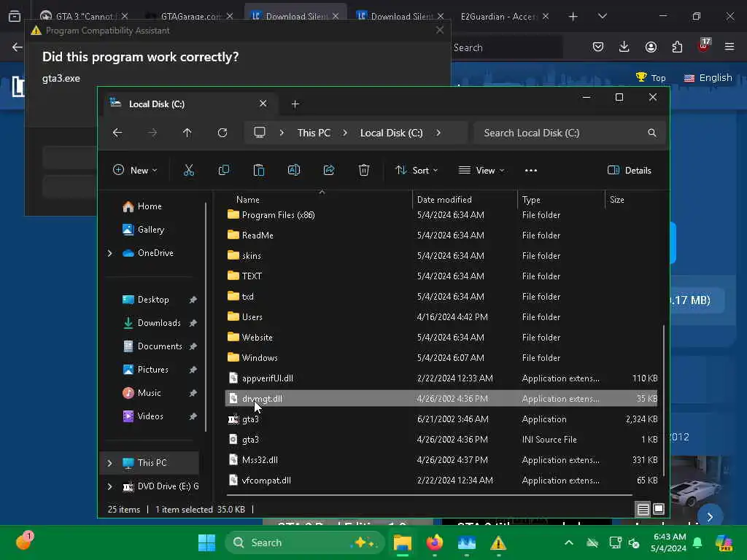747x560 pixels.
Task: Go up one folder level in Explorer
Action: [187, 133]
